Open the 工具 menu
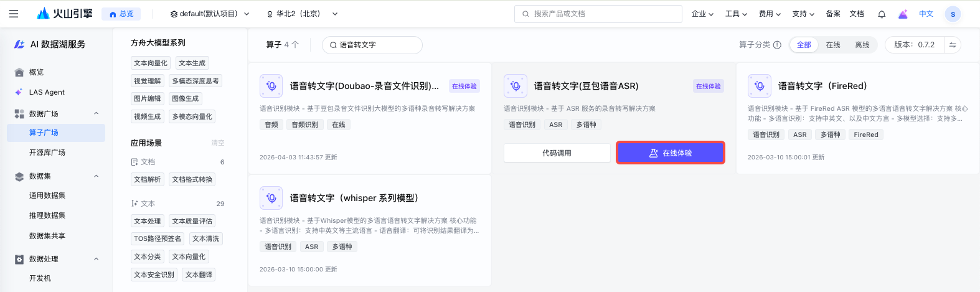Viewport: 980px width, 292px height. tap(736, 14)
